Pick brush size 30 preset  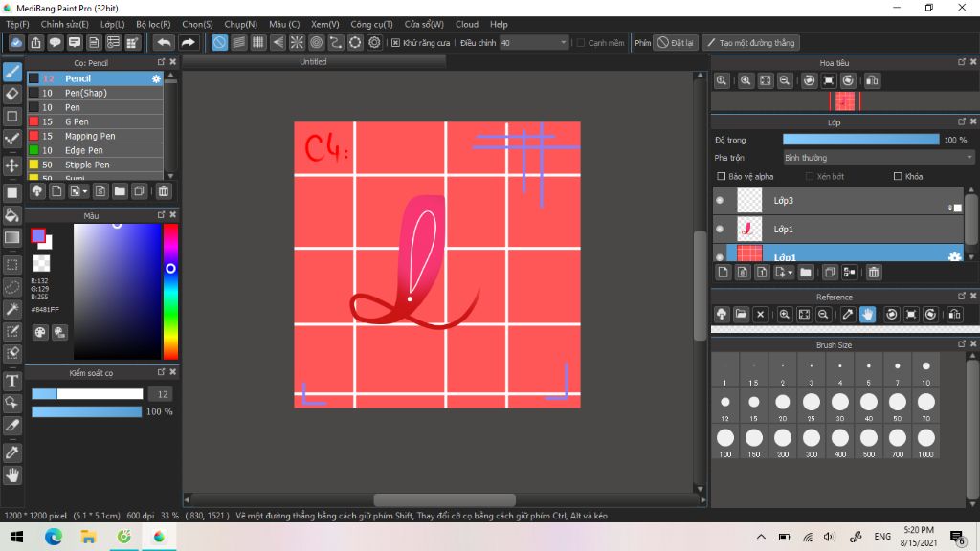[x=840, y=406]
